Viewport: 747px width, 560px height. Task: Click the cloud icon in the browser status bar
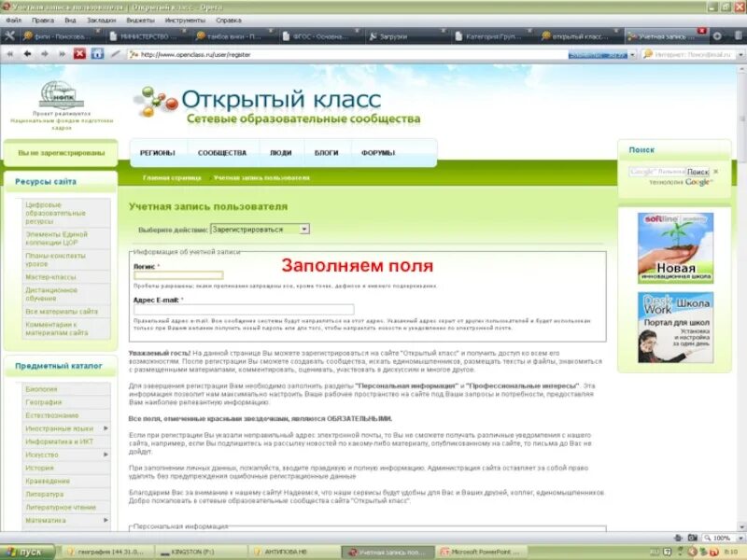coord(678,538)
